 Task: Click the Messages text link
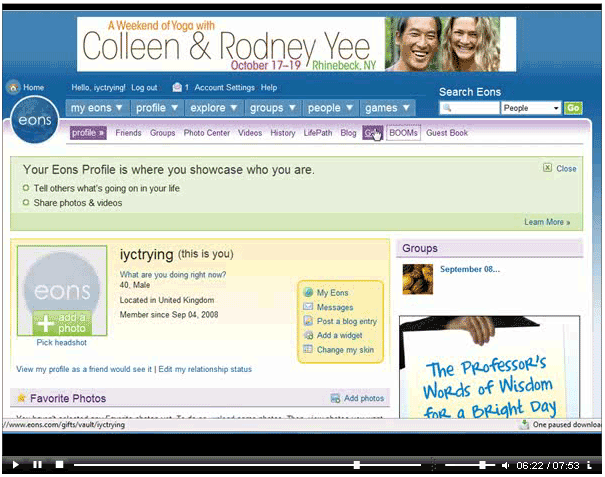(335, 307)
